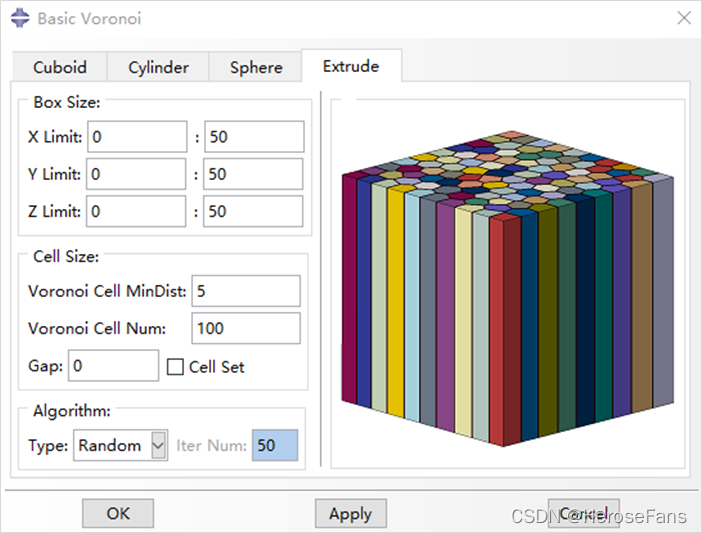Image resolution: width=702 pixels, height=533 pixels.
Task: Click the 'Y Limit:' label
Action: click(54, 174)
